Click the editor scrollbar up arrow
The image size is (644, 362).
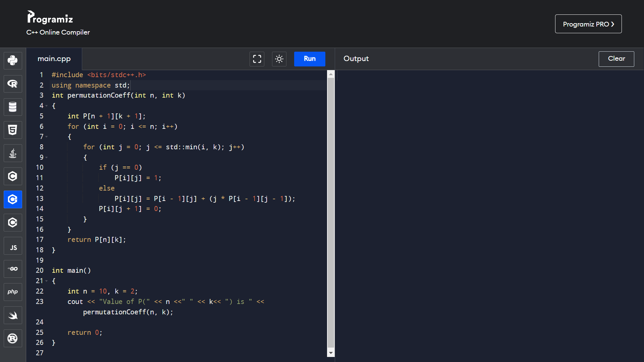coord(331,74)
